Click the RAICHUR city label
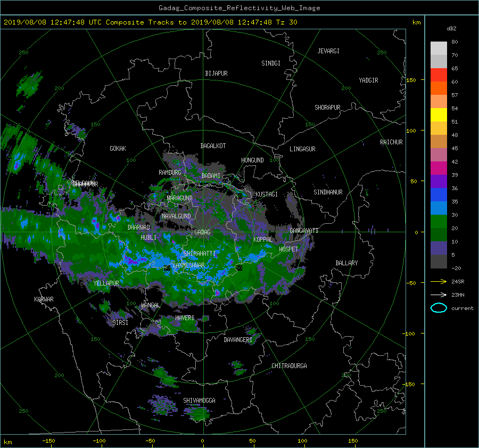479x448 pixels. pos(391,142)
